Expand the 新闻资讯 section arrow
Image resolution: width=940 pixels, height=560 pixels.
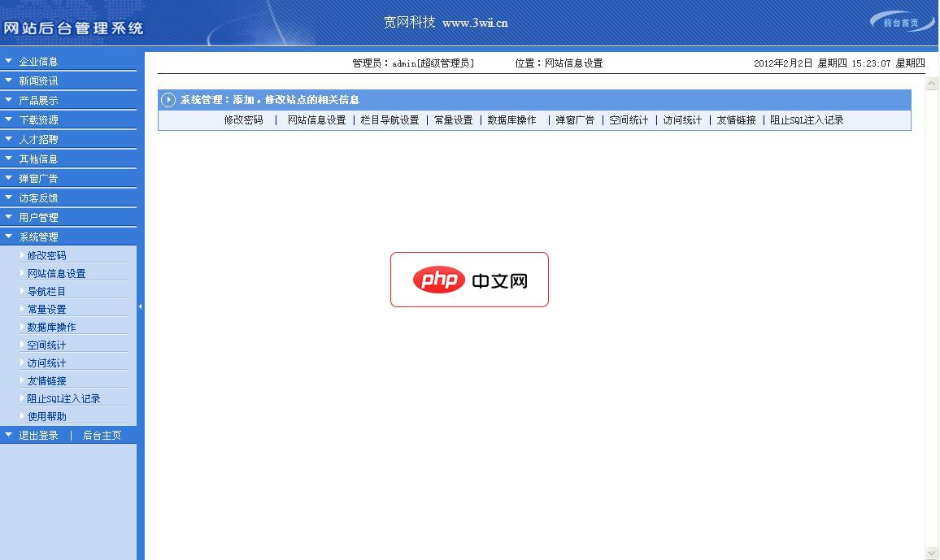click(8, 80)
